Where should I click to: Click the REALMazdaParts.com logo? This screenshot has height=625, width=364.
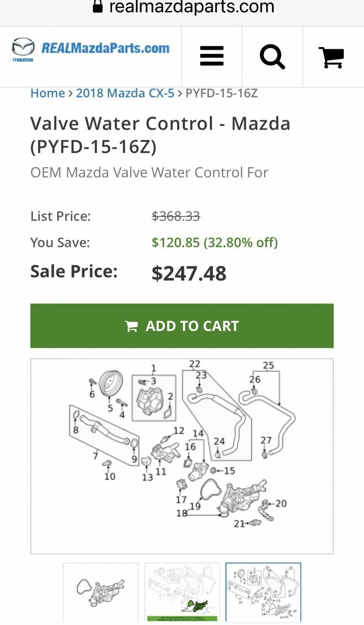click(x=105, y=48)
